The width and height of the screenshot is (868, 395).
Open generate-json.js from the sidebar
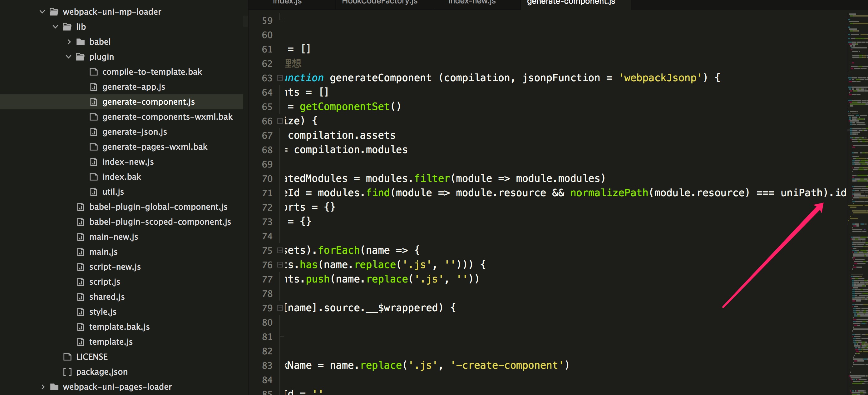pyautogui.click(x=135, y=132)
